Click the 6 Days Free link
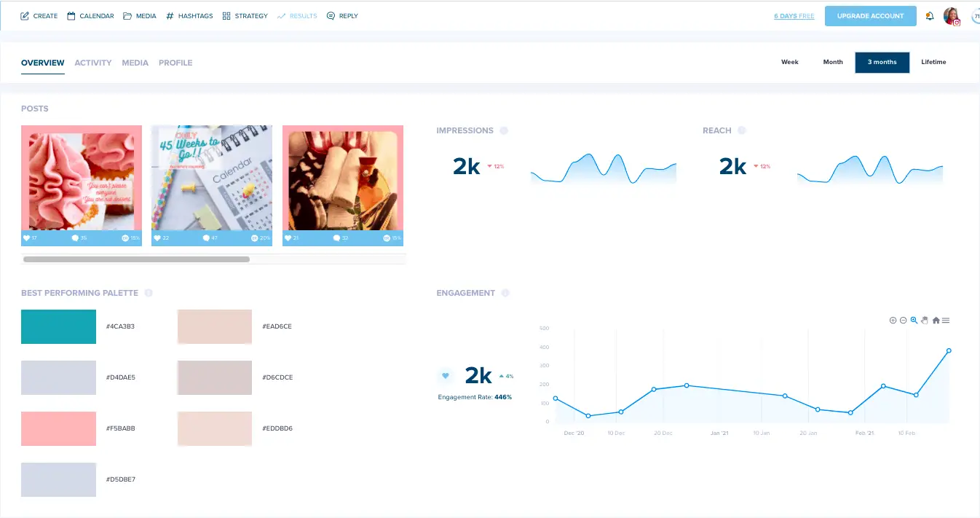 (794, 16)
